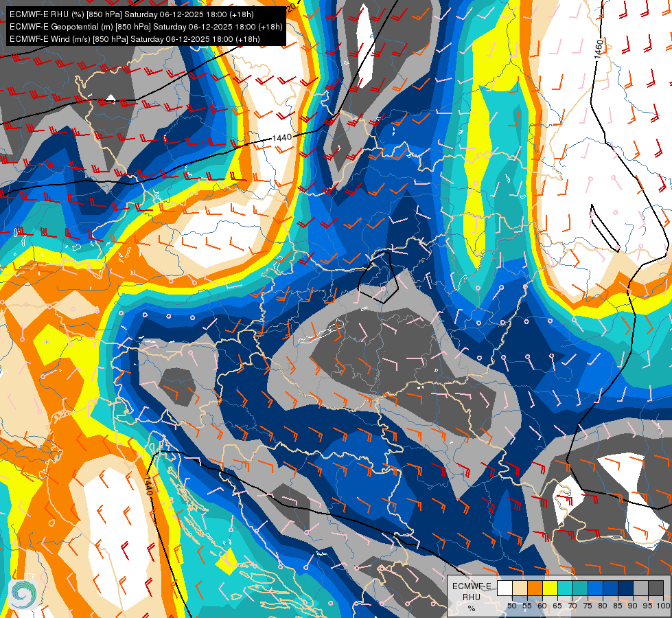This screenshot has width=672, height=618.
Task: Click the legend tick value 70
Action: pos(572,606)
